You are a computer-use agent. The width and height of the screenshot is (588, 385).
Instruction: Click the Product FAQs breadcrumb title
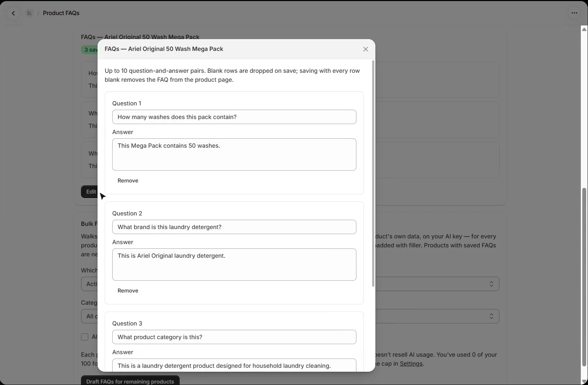click(x=61, y=13)
